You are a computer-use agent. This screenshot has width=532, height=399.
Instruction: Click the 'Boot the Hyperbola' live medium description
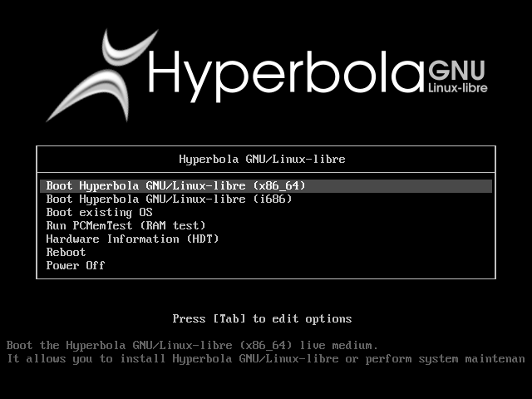[192, 346]
